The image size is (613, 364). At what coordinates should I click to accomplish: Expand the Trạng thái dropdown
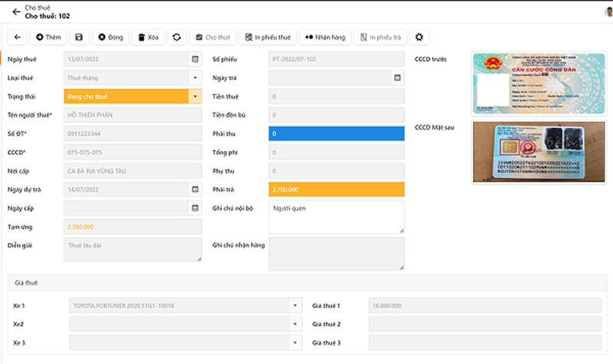[195, 97]
